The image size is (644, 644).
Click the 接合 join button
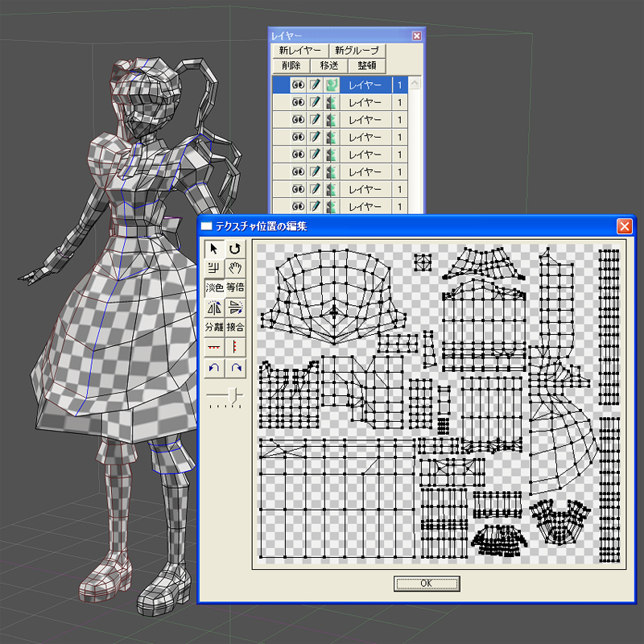click(x=235, y=327)
